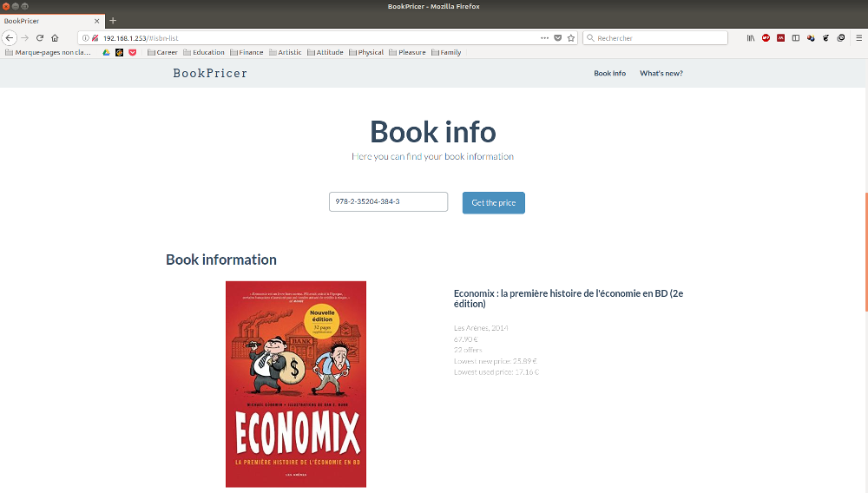Click the '22 offers' text
The height and width of the screenshot is (493, 868).
click(468, 351)
